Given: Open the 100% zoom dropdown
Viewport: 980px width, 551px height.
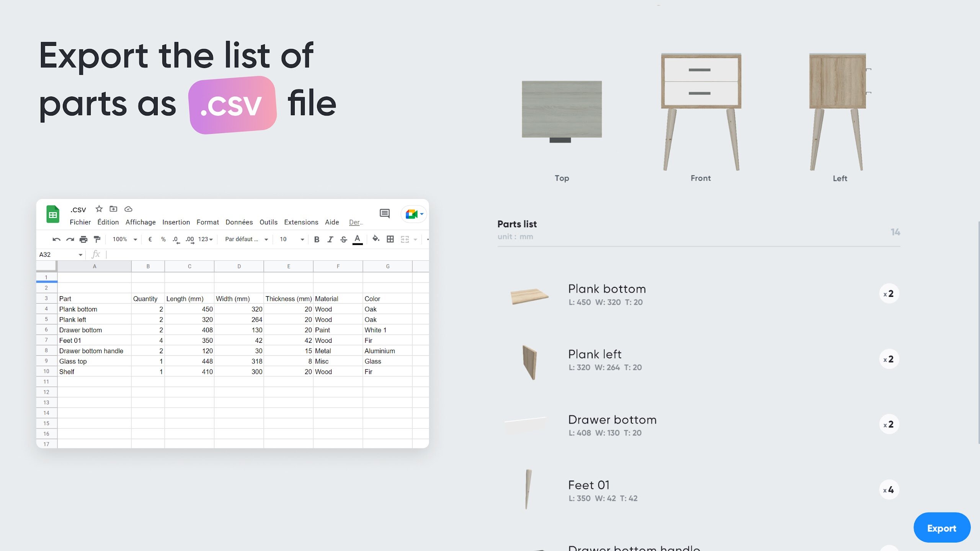Looking at the screenshot, I should (125, 239).
